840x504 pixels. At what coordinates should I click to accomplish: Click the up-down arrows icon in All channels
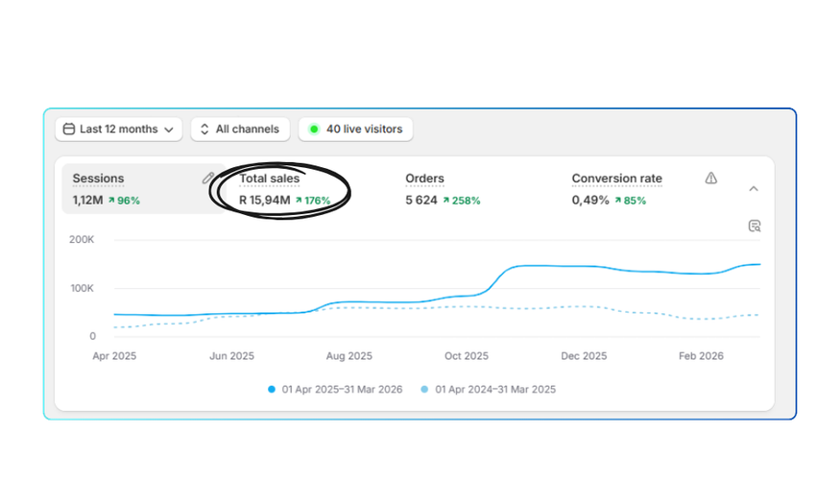pyautogui.click(x=204, y=129)
